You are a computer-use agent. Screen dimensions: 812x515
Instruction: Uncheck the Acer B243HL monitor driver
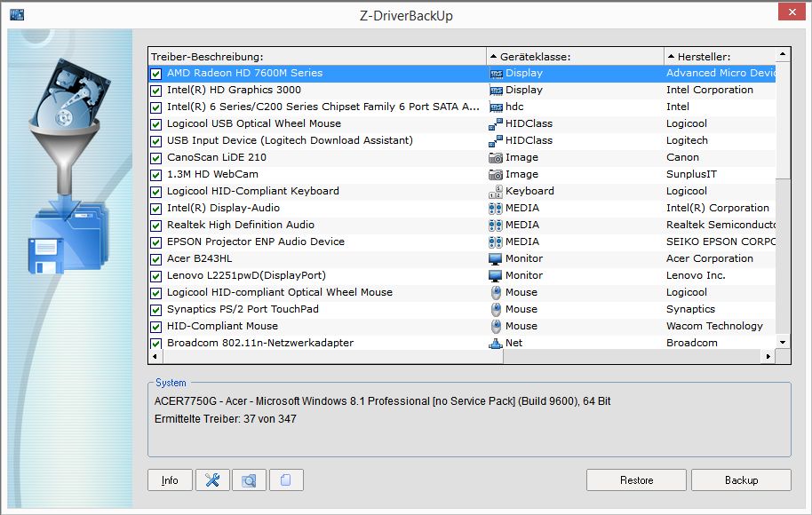pos(155,259)
